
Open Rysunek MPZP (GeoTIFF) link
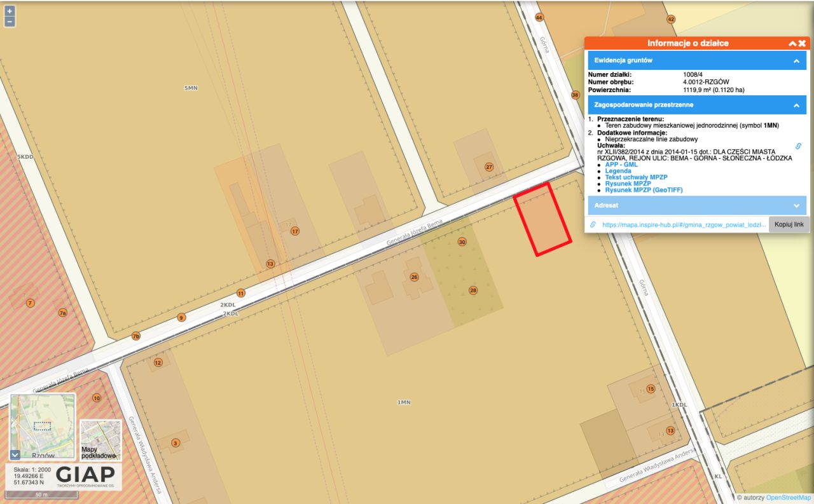(x=644, y=190)
